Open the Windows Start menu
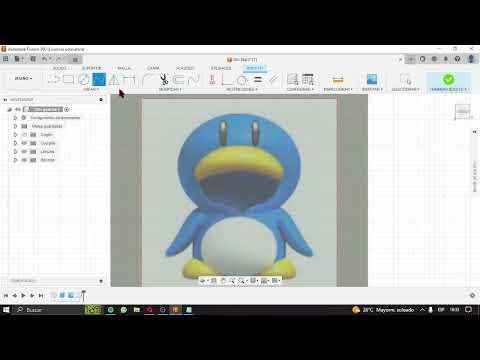Viewport: 480px width, 360px height. (x=6, y=310)
